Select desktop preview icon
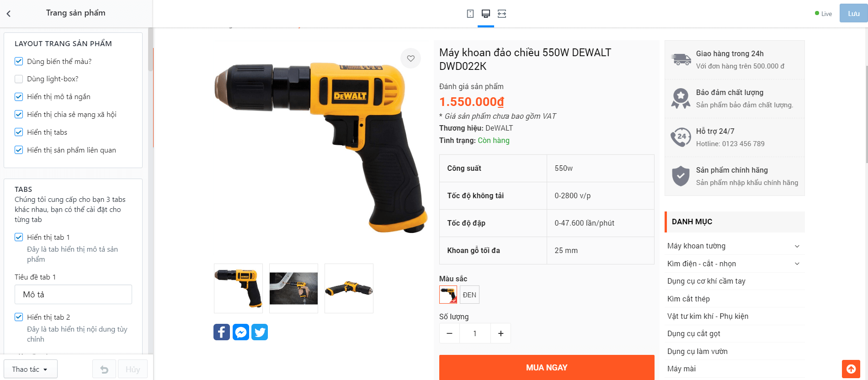 click(486, 14)
